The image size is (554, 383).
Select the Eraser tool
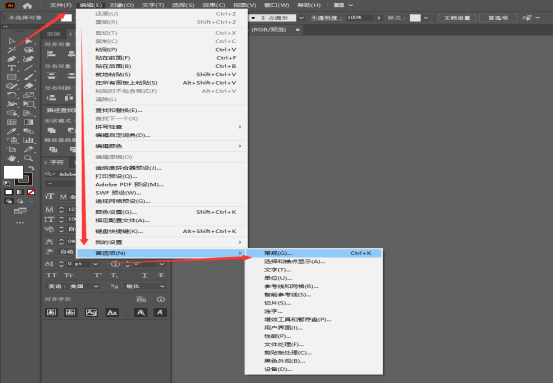[29, 86]
